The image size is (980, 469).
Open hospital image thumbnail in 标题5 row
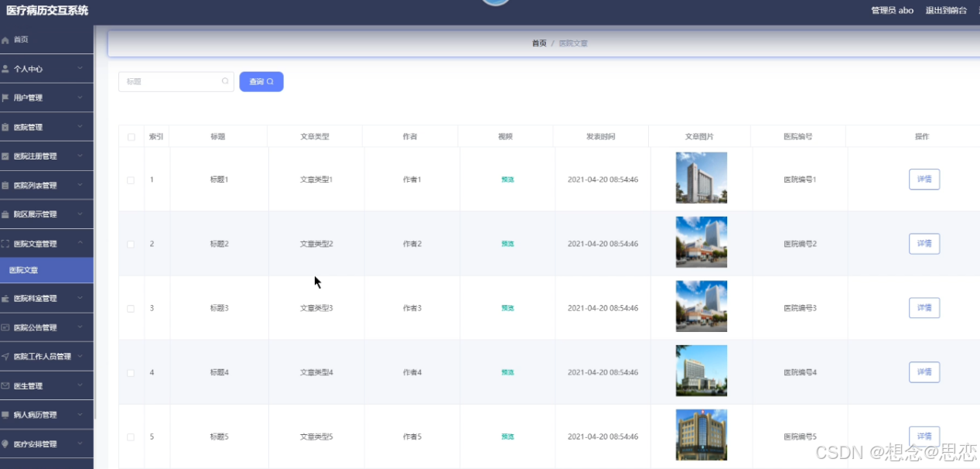pos(701,435)
